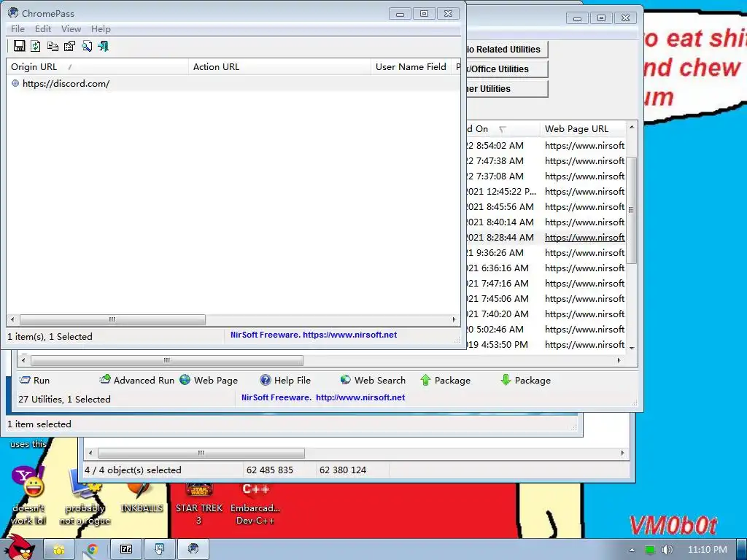Sort by Web Page URL column header
This screenshot has width=747, height=560.
point(582,128)
